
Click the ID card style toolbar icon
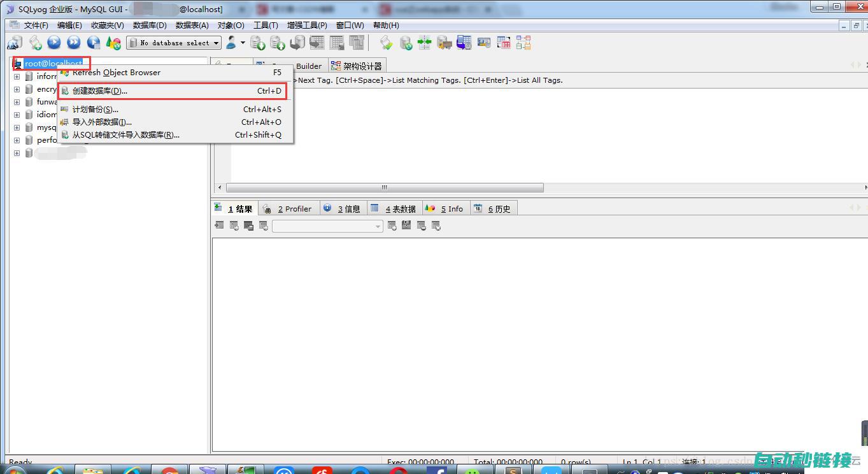484,43
